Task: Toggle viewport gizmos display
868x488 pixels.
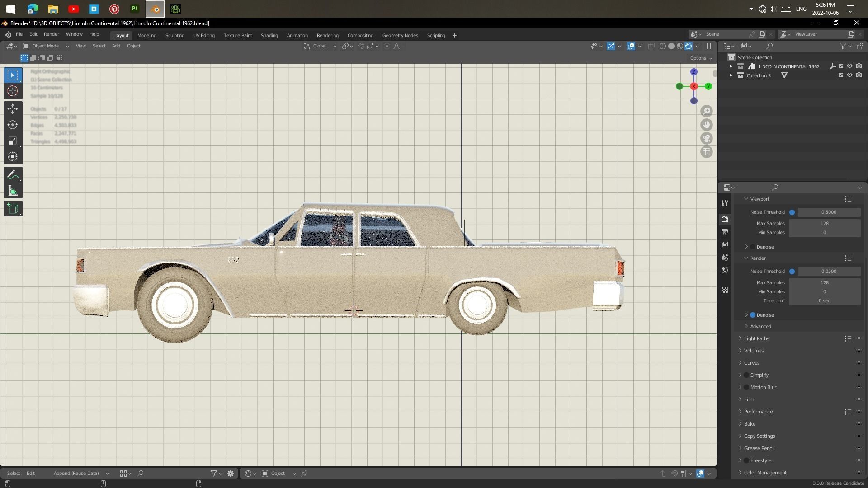Action: point(611,46)
